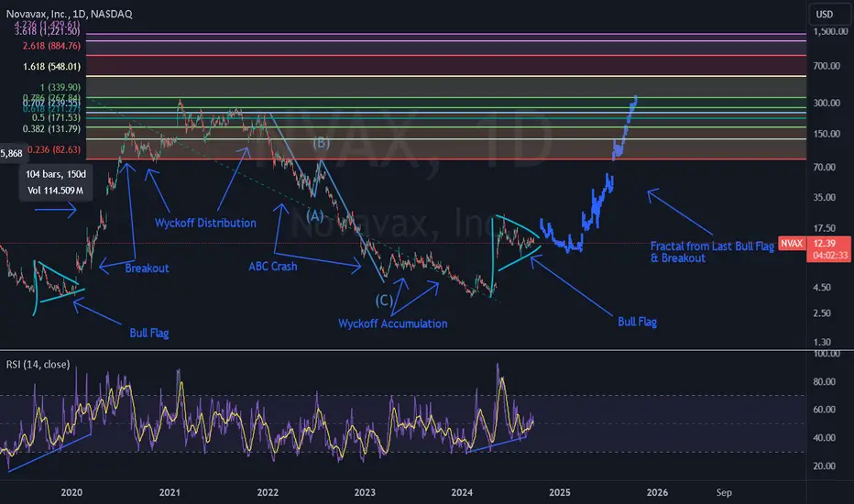Screen dimensions: 854x504
Task: Click the 150.00 price scale label
Action: click(827, 134)
